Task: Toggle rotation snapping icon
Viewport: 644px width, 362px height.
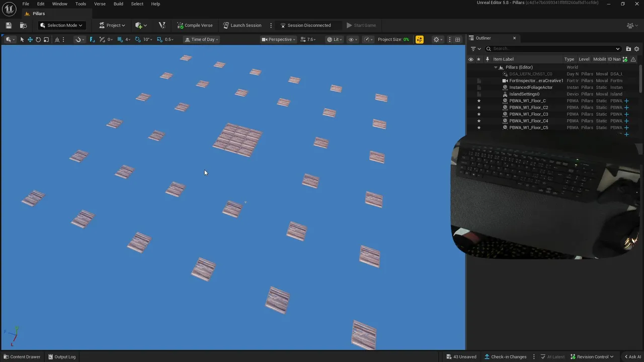Action: (138, 39)
